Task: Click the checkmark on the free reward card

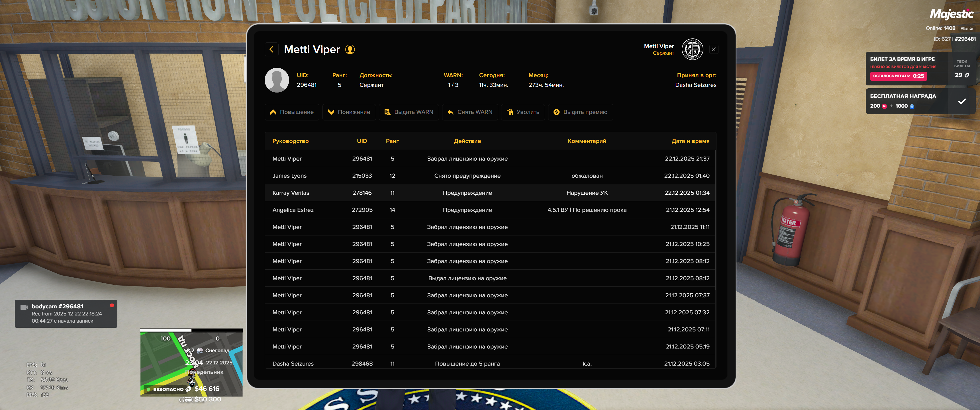Action: (961, 101)
